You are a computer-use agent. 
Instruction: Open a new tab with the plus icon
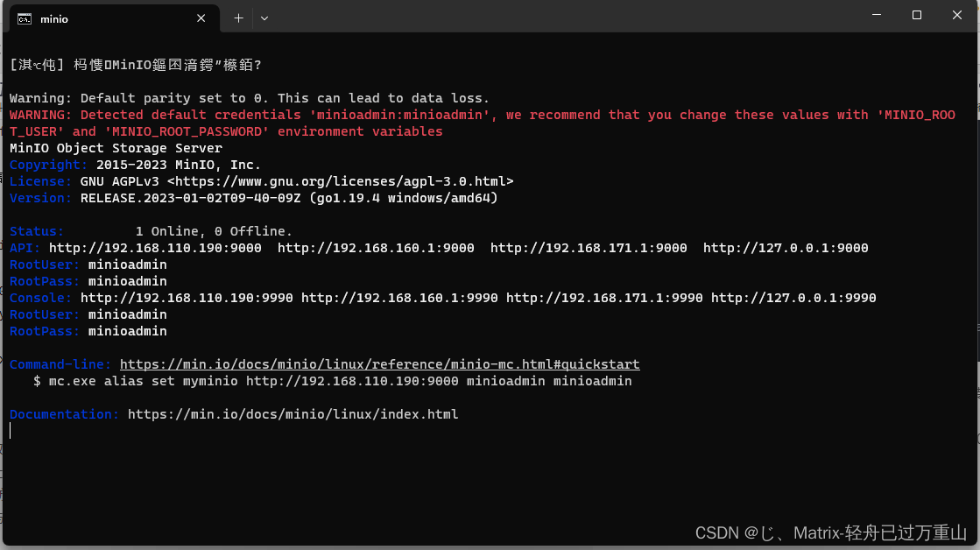240,18
